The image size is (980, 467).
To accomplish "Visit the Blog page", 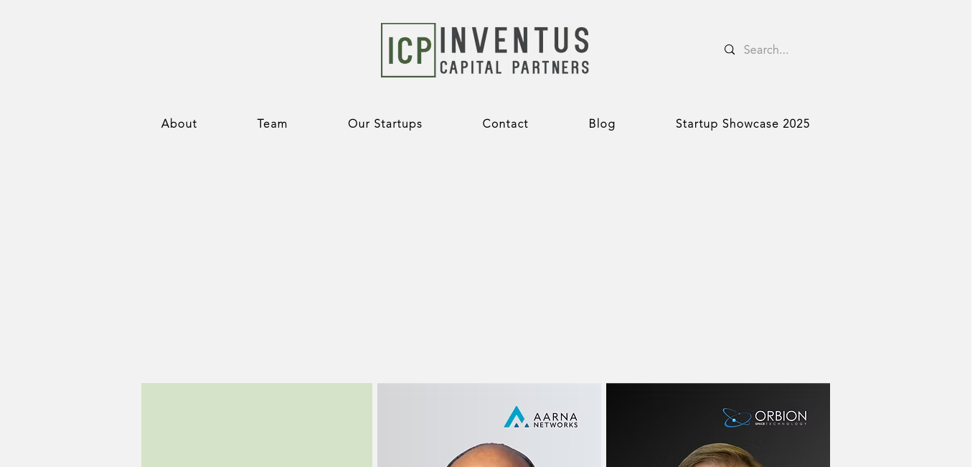I will (x=603, y=124).
